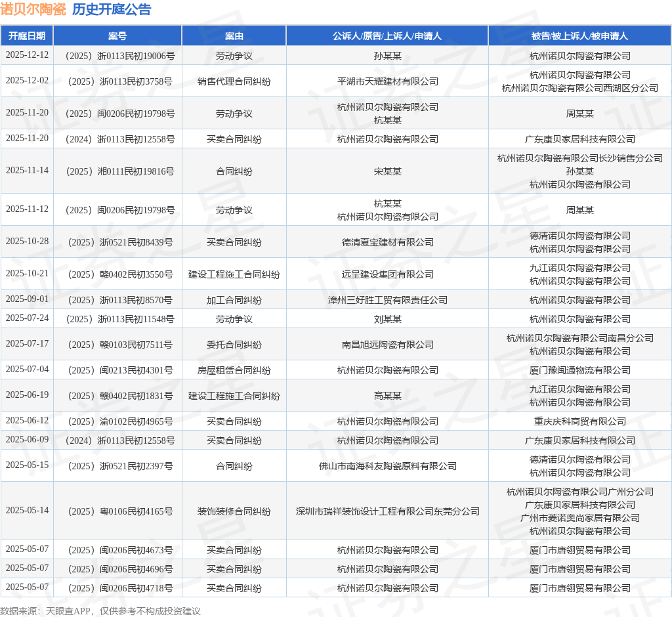
Task: Click the date 2025-07-17
Action: [27, 344]
